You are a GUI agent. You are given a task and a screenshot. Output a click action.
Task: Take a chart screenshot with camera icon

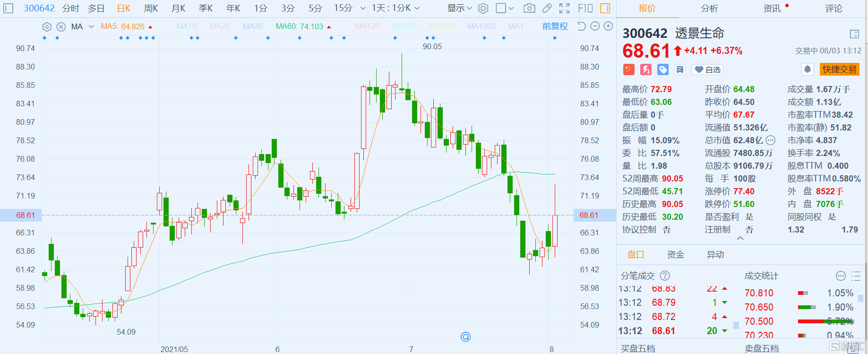coord(529,8)
